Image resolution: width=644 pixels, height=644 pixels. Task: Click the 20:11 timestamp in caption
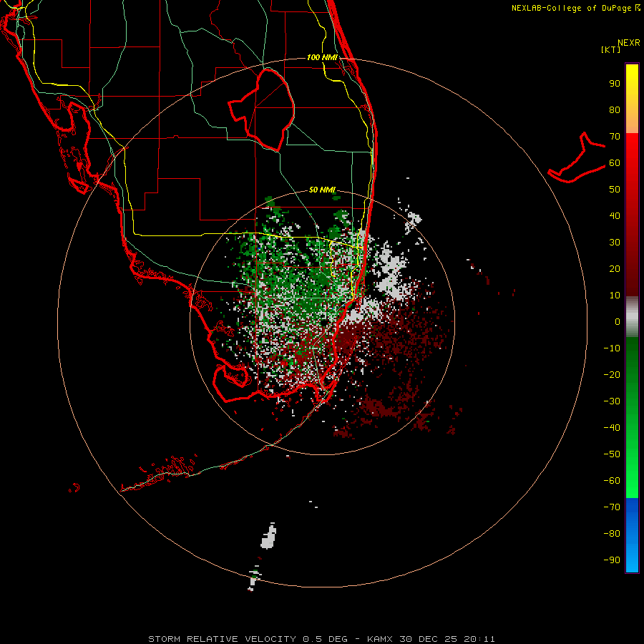coord(479,639)
